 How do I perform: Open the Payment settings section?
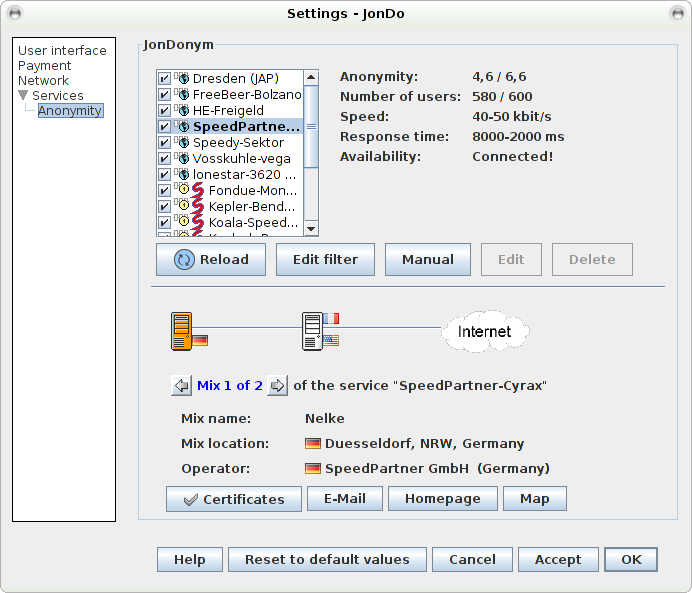click(44, 66)
